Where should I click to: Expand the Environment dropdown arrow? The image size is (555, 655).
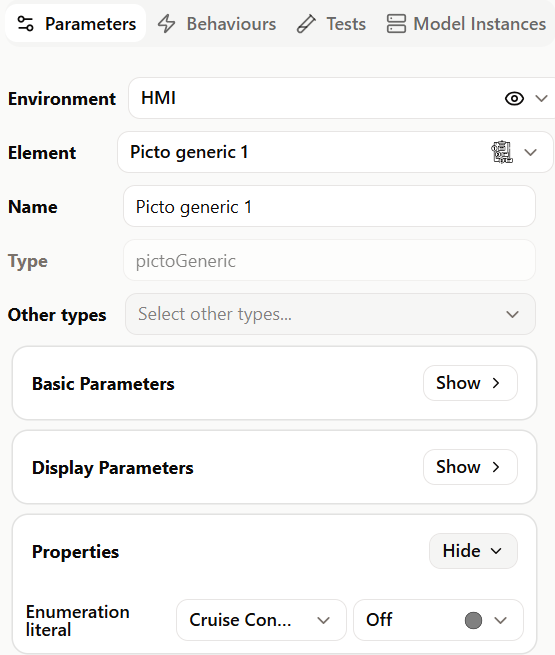[x=542, y=99]
